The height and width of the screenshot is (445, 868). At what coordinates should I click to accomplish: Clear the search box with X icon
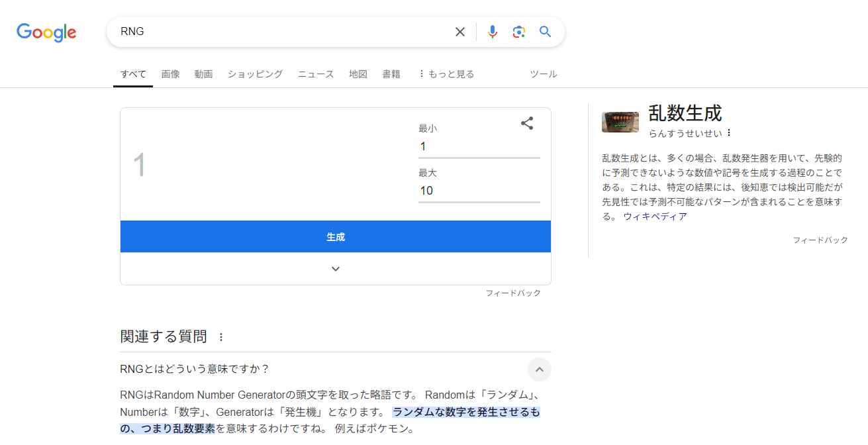click(x=460, y=32)
